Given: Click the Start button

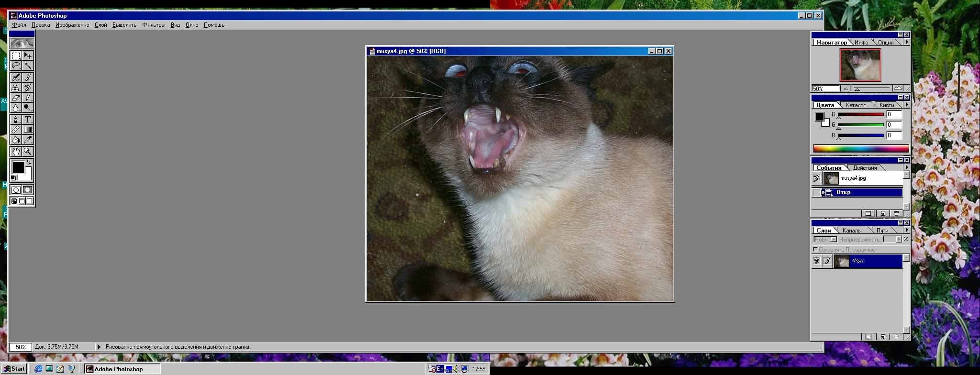Looking at the screenshot, I should tap(14, 369).
